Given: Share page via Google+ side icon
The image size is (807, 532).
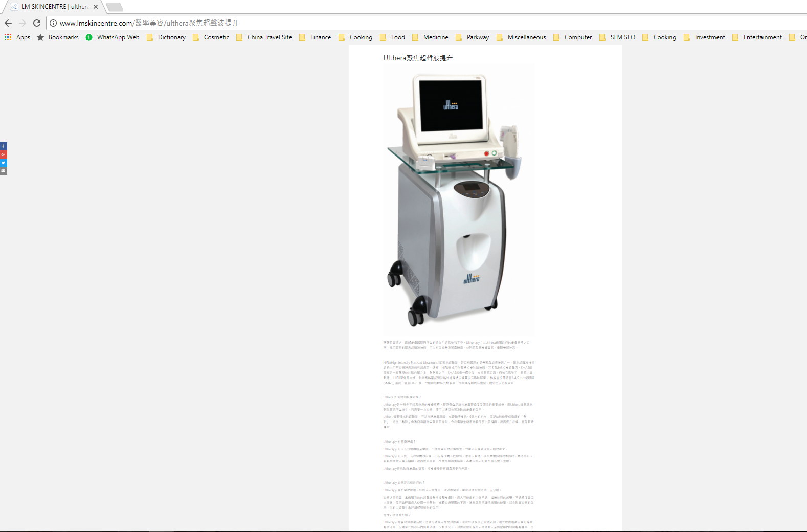Looking at the screenshot, I should click(x=3, y=154).
